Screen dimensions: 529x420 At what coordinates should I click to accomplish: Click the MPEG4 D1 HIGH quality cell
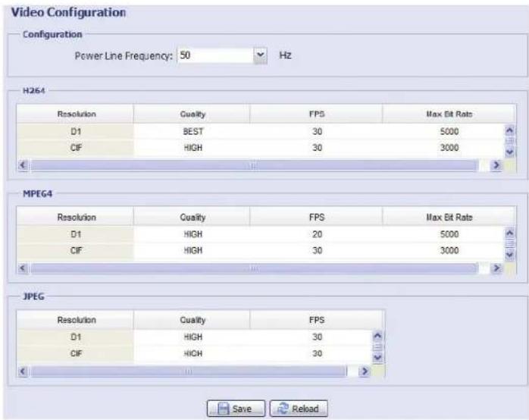tap(192, 234)
